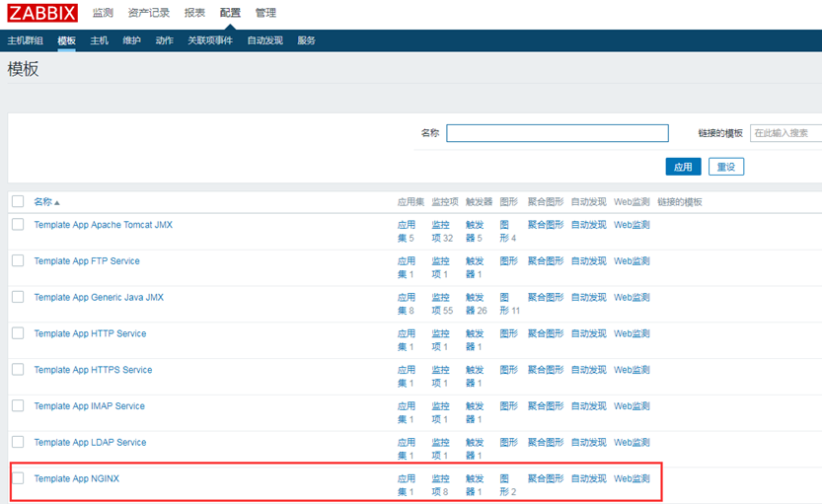Screen dimensions: 822x504
Task: Open 图形 4 of Apache Tomcat JMX
Action: 507,231
